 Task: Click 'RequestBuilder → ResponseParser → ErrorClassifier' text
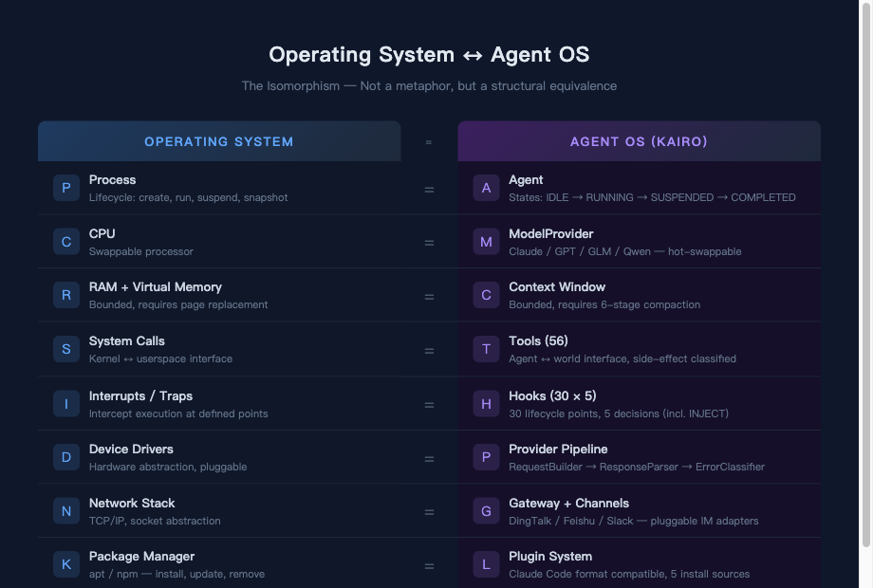pyautogui.click(x=637, y=467)
